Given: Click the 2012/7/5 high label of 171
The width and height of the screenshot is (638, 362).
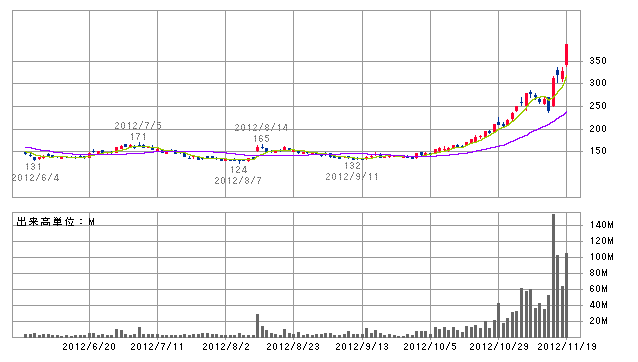Looking at the screenshot, I should [138, 137].
